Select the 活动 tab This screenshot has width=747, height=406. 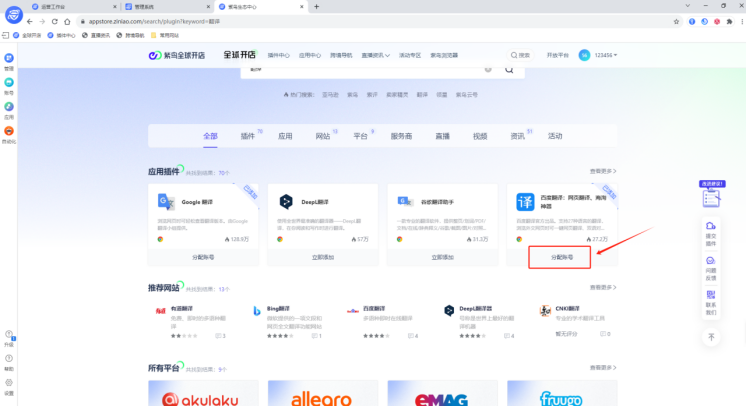555,136
